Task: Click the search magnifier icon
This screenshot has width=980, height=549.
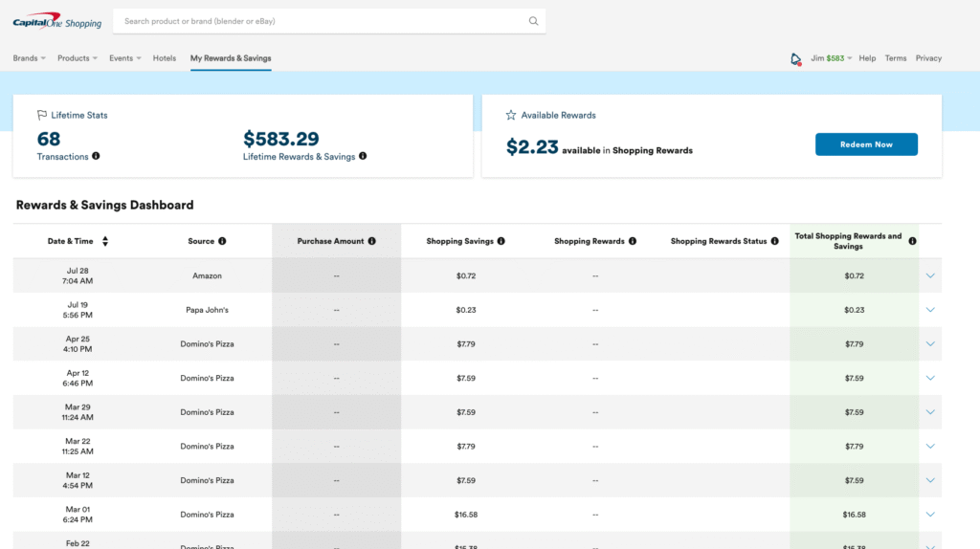Action: point(533,21)
